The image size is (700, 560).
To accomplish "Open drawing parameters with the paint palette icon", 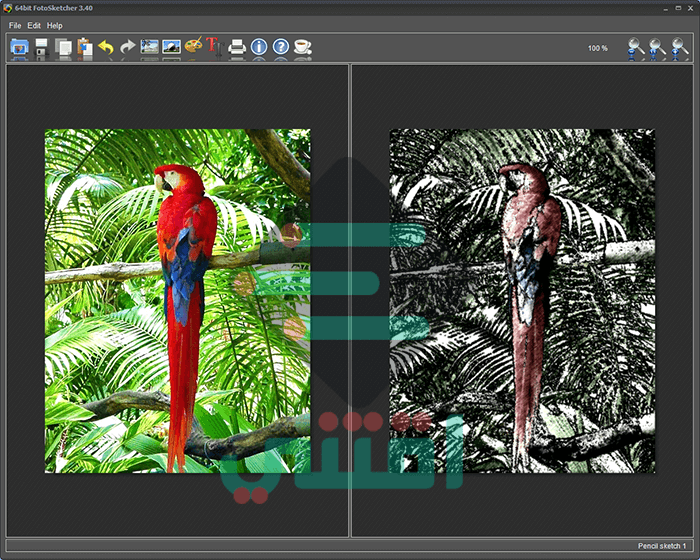I will coord(193,46).
